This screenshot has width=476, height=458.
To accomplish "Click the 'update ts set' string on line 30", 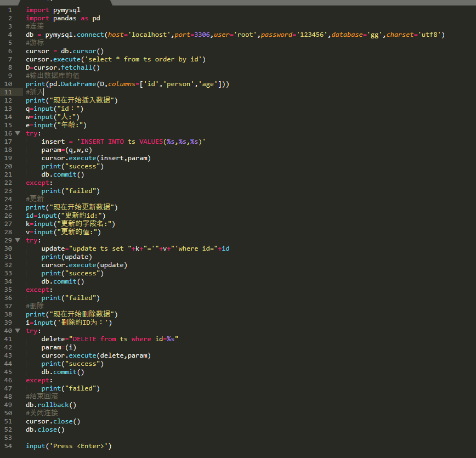I will [100, 248].
